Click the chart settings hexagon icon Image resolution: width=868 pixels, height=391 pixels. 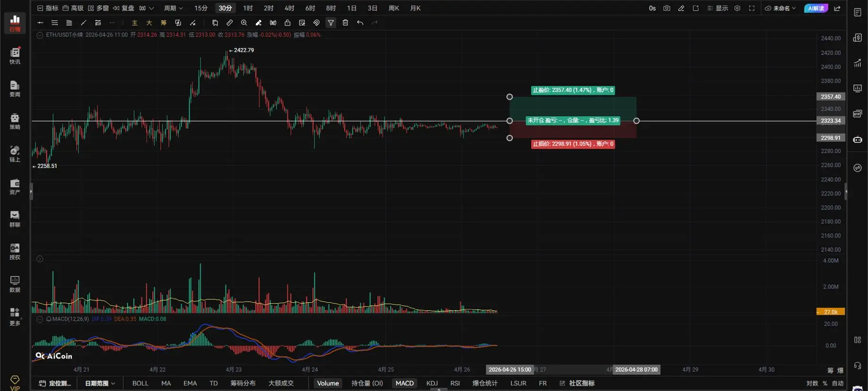tap(737, 8)
